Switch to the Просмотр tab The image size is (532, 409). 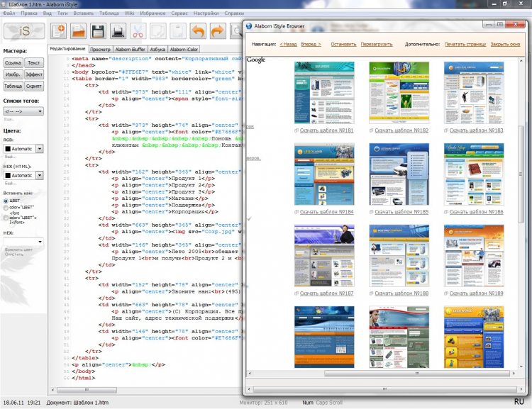pos(100,50)
